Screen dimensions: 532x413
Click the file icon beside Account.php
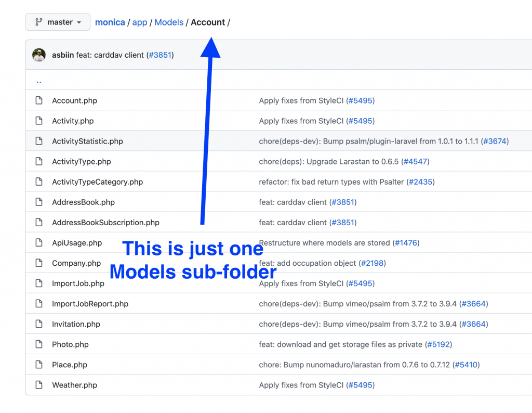[x=39, y=100]
